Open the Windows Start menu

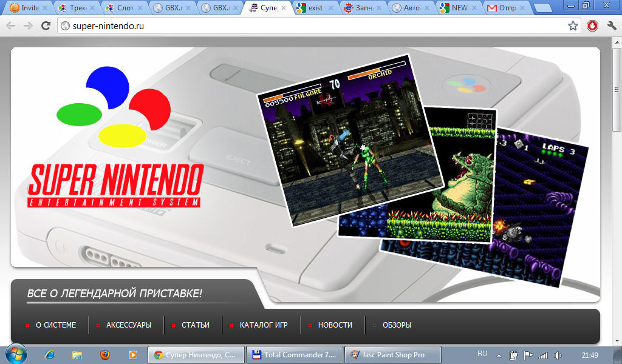pos(16,354)
